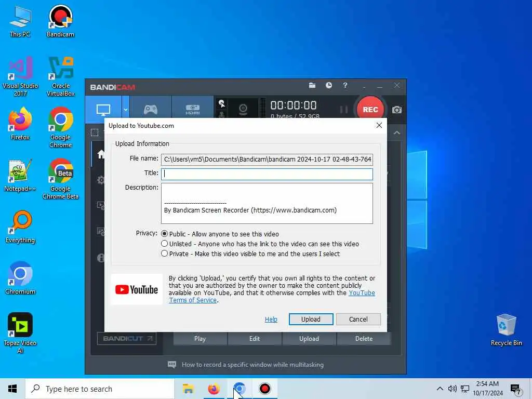Open the Bandicam scheduled recording clock icon

pos(328,86)
